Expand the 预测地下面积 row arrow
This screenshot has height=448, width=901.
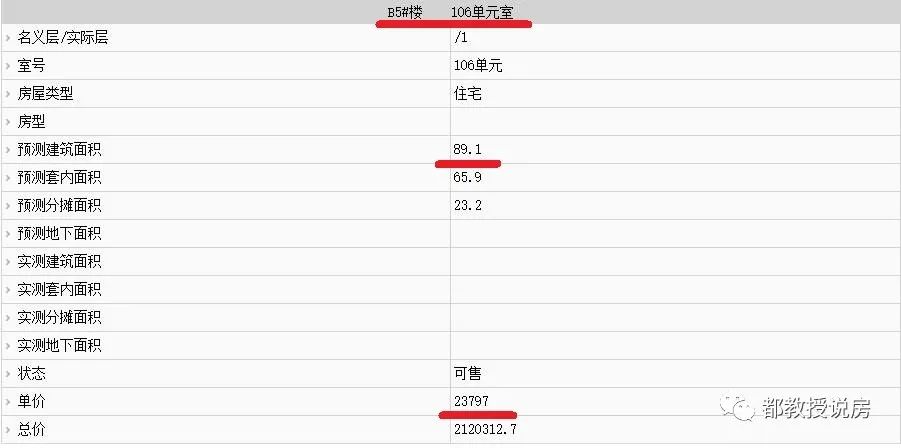tap(8, 234)
